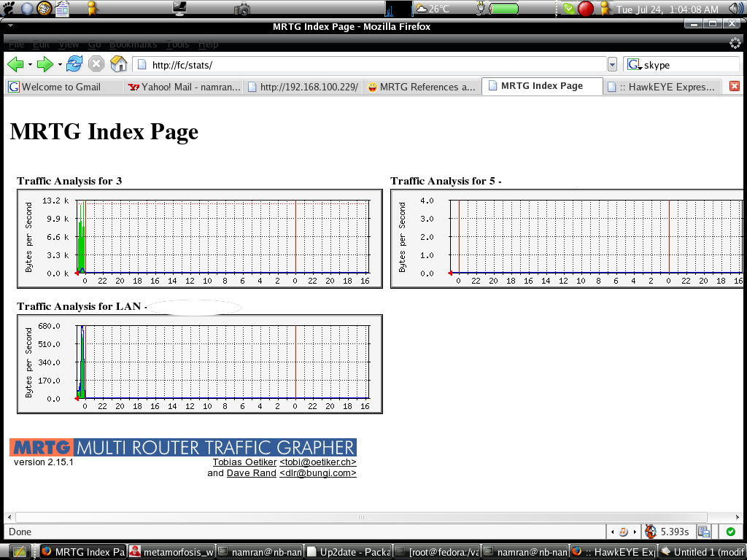The width and height of the screenshot is (747, 560).
Task: Click the red close tab button
Action: (x=734, y=86)
